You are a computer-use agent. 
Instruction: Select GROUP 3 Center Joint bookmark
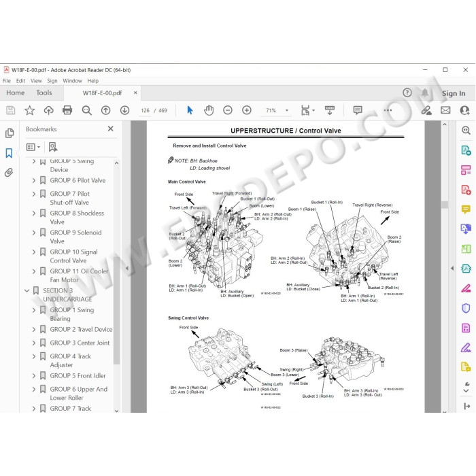click(x=80, y=343)
